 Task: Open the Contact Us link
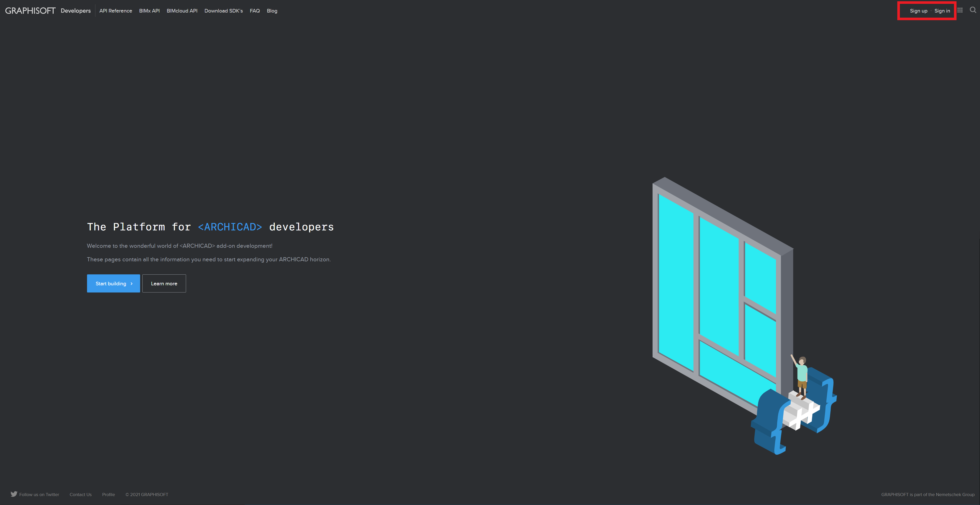pos(81,494)
